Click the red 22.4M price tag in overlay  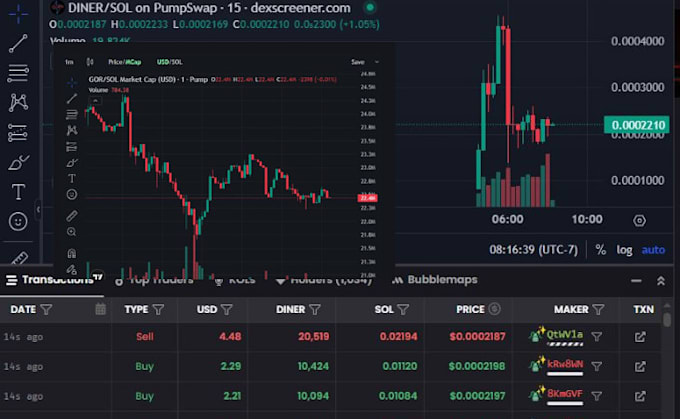(367, 198)
